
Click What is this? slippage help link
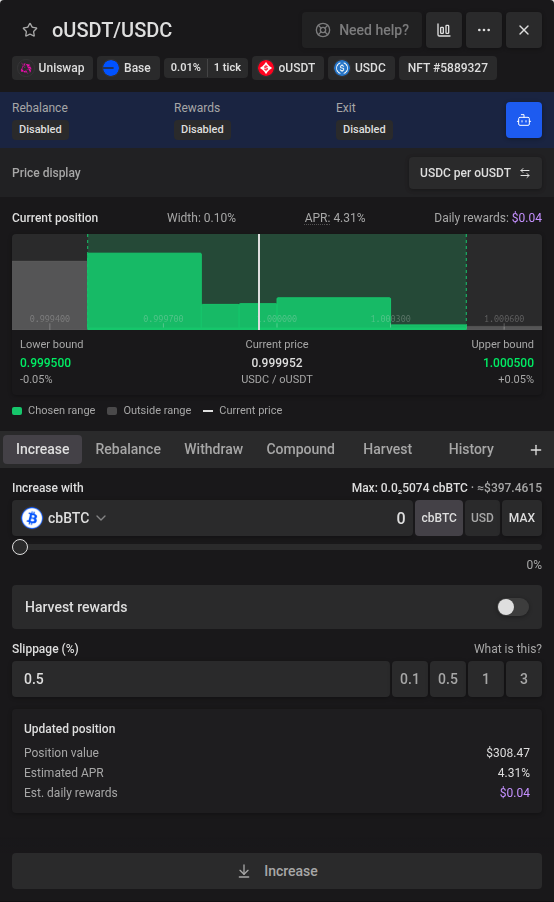(507, 649)
